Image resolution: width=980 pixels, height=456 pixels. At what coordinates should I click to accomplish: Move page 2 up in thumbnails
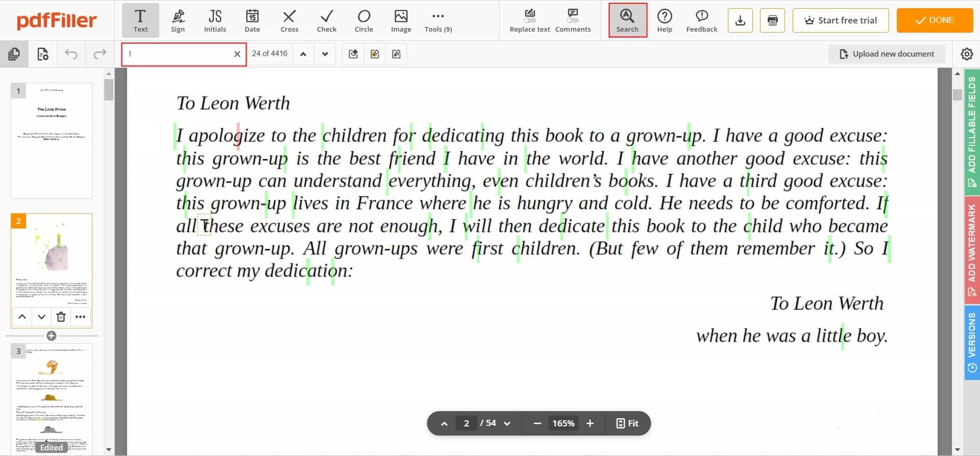click(22, 317)
